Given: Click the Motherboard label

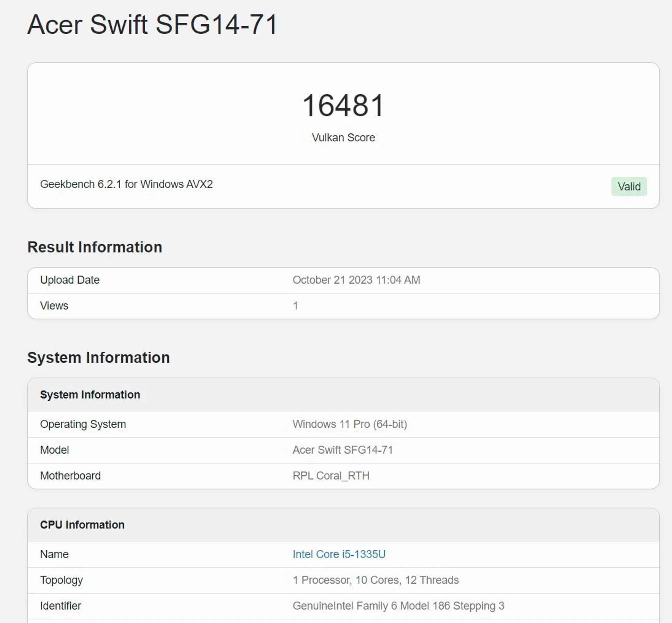Looking at the screenshot, I should tap(70, 476).
